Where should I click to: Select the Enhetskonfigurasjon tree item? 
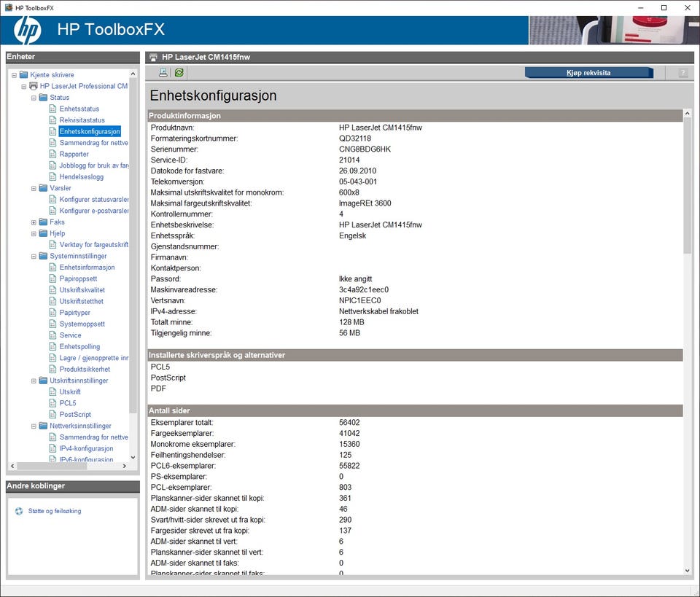(x=90, y=131)
